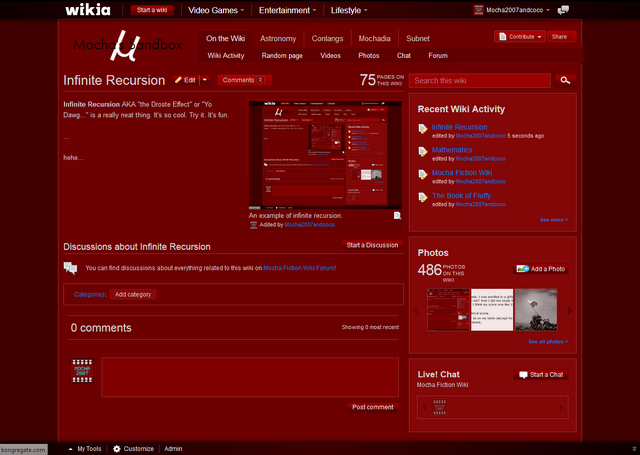Open the white text photo thumbnail
Image resolution: width=640 pixels, height=455 pixels.
tap(492, 310)
